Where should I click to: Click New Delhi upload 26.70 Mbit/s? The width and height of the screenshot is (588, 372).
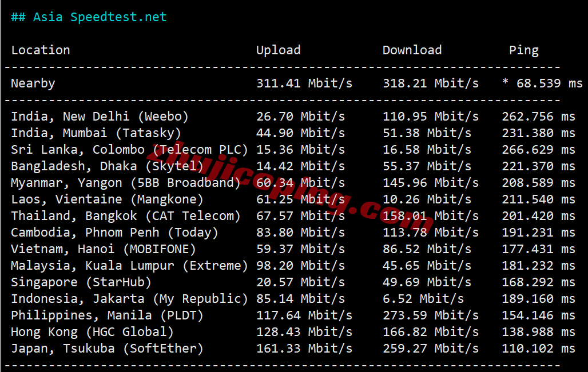coord(300,117)
